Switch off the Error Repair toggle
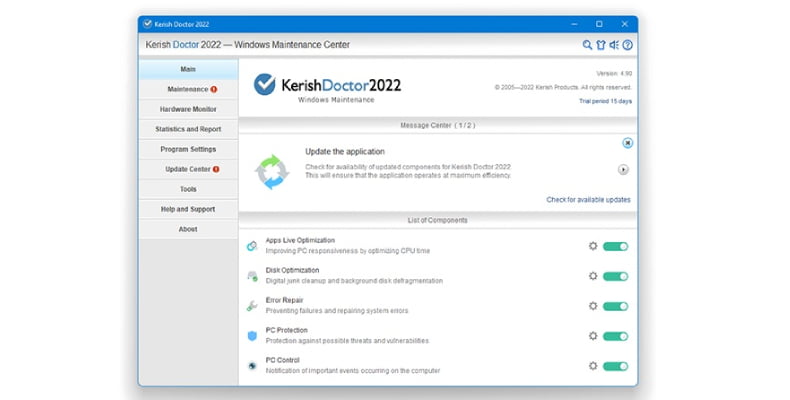The height and width of the screenshot is (400, 790). coord(615,306)
